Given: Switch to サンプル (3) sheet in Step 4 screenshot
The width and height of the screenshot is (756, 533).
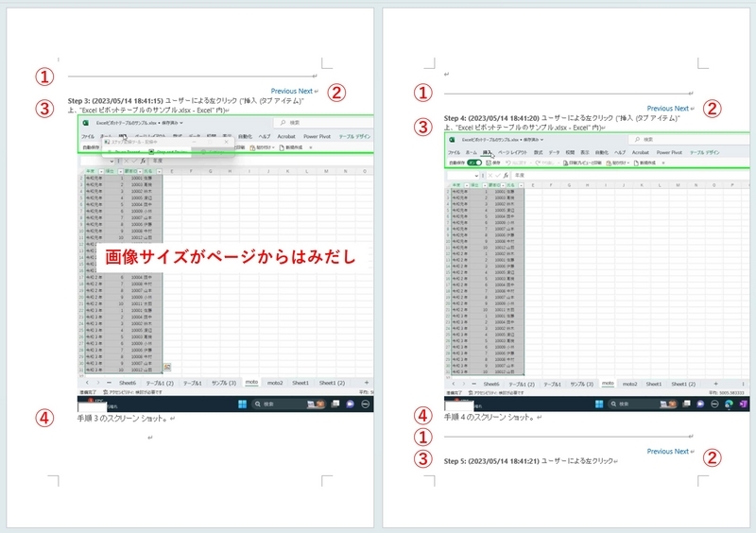Looking at the screenshot, I should 582,384.
